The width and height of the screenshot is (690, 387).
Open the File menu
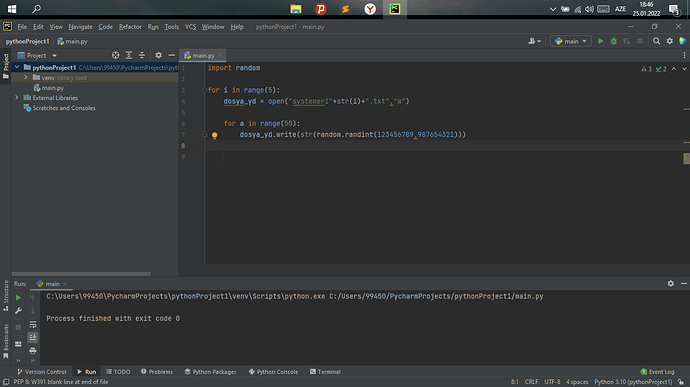pos(22,27)
